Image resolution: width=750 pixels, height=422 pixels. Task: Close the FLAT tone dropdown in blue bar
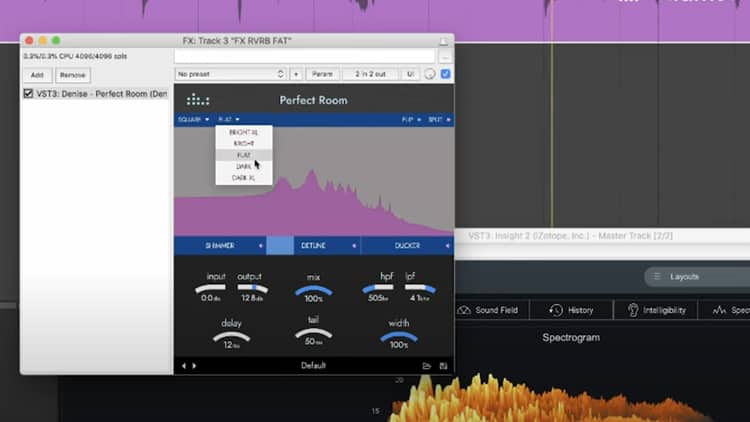(x=229, y=119)
